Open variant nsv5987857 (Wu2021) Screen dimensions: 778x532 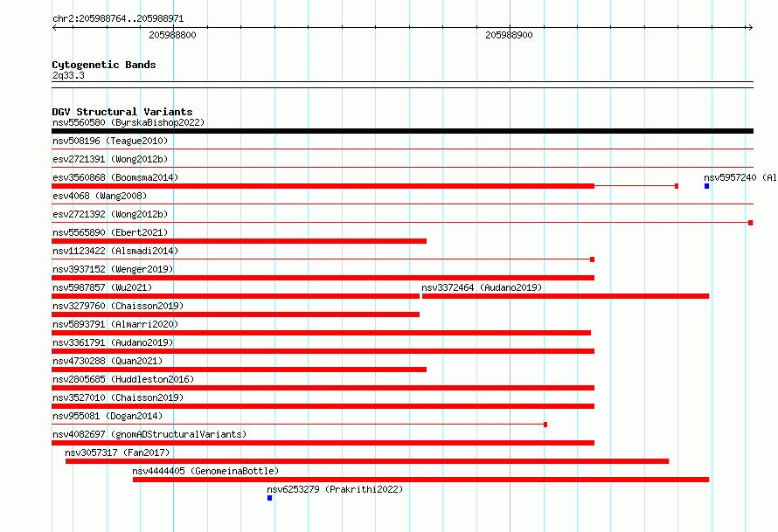click(102, 287)
